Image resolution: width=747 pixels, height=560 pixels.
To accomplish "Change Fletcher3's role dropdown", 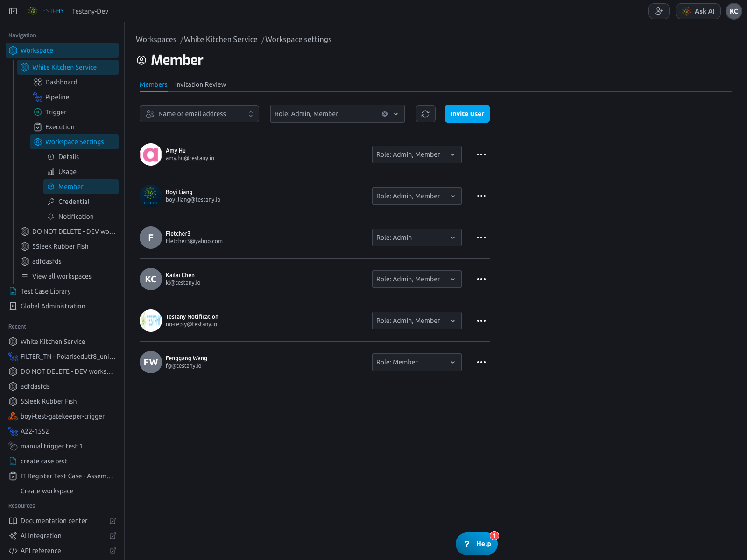I will (417, 238).
